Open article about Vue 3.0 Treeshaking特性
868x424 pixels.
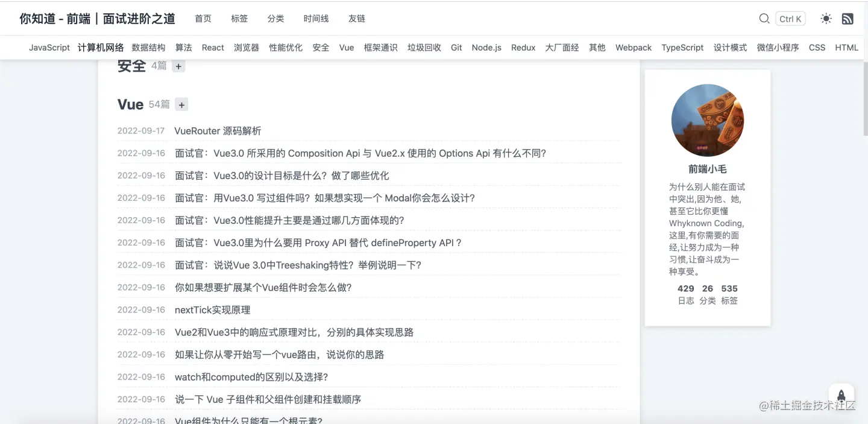[298, 265]
